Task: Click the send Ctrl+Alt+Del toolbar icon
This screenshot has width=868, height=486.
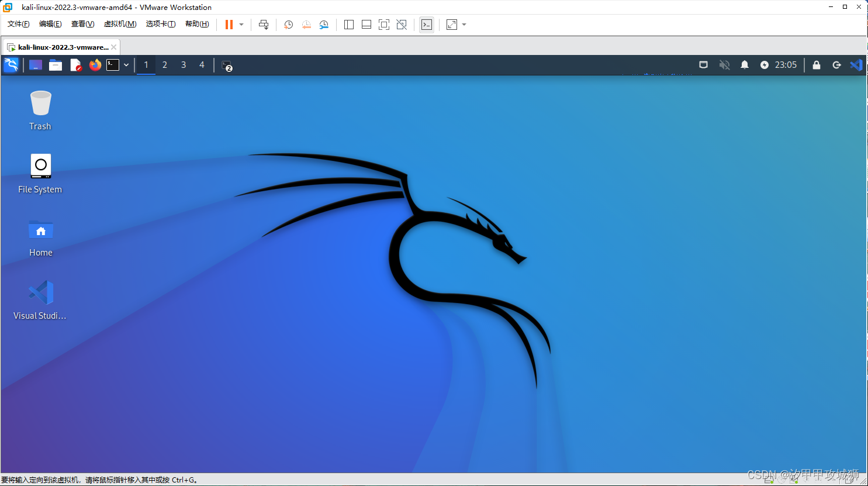Action: pyautogui.click(x=264, y=25)
